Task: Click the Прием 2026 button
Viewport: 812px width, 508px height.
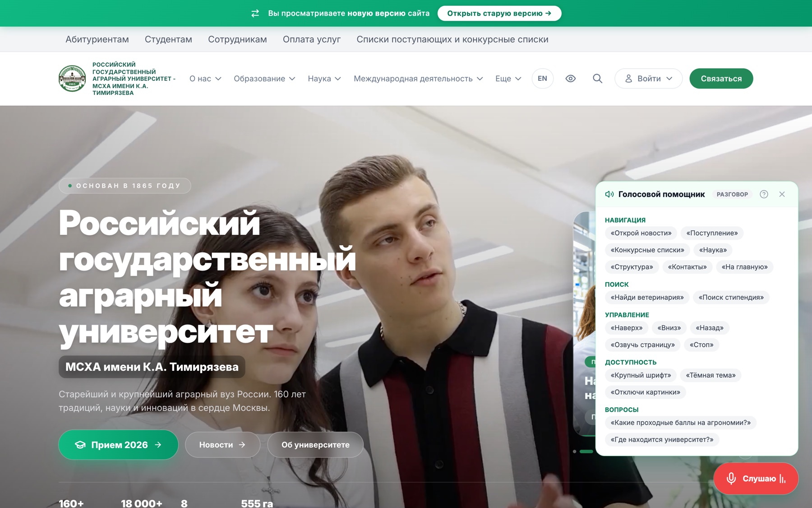Action: click(118, 445)
